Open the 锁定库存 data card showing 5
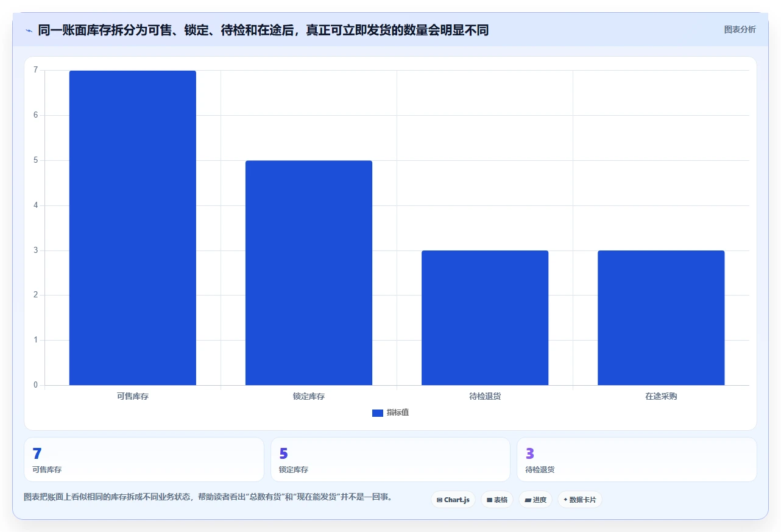This screenshot has height=532, width=781. (x=390, y=459)
